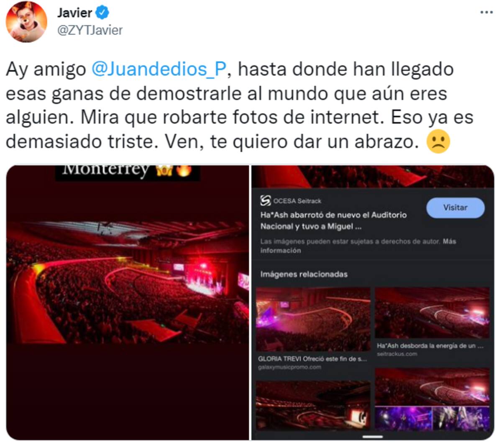
Task: Click the seitrackus.com source link
Action: (x=397, y=354)
